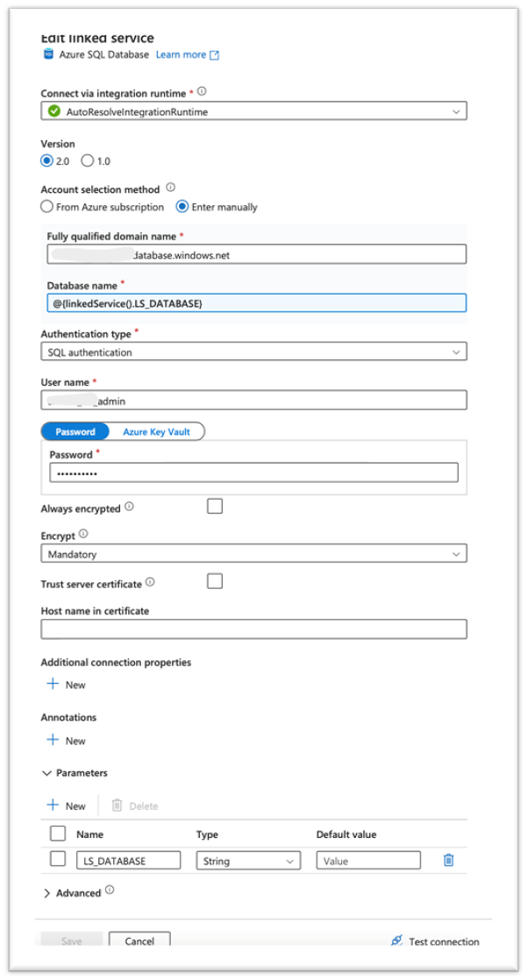
Task: Click the plus icon to add connection property
Action: click(53, 684)
